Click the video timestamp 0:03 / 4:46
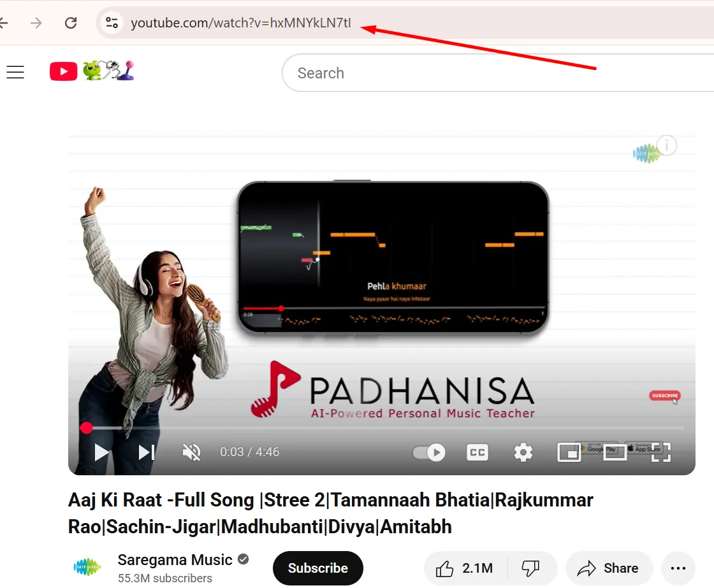This screenshot has height=588, width=714. coord(249,452)
